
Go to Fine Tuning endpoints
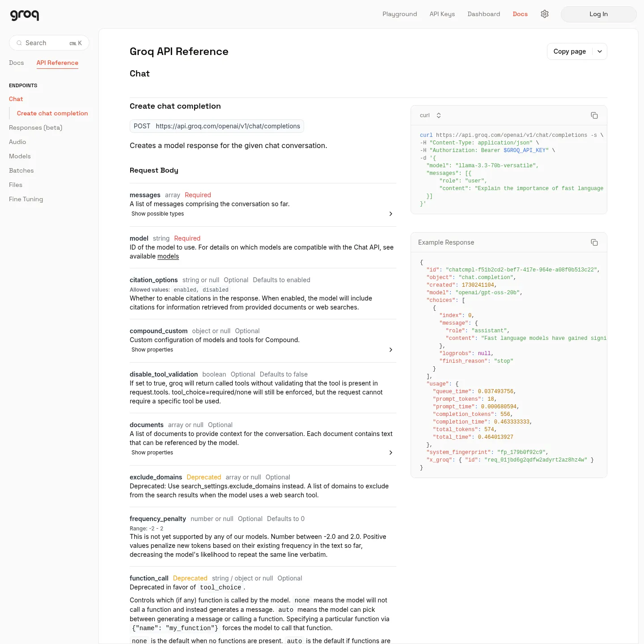(26, 199)
